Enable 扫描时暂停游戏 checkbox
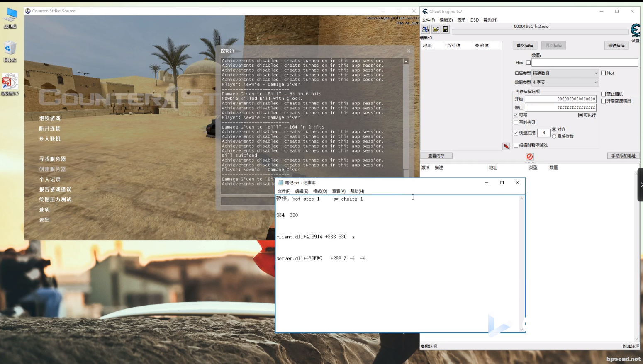This screenshot has height=364, width=643. coord(516,145)
